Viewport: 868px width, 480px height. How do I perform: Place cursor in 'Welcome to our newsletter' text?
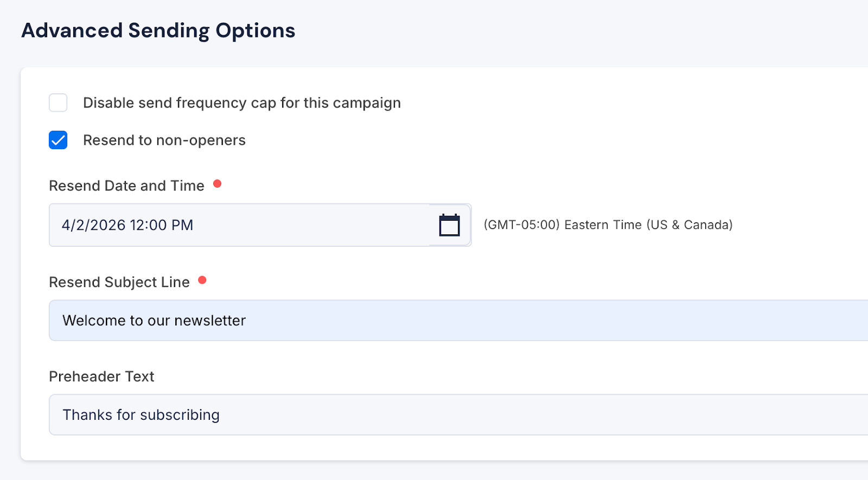click(154, 321)
